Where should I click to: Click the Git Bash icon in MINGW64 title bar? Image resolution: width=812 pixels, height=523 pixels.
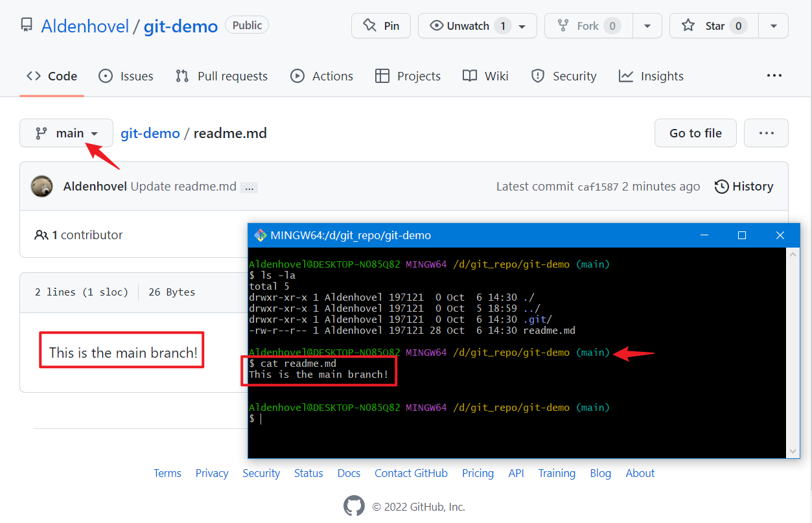tap(261, 235)
